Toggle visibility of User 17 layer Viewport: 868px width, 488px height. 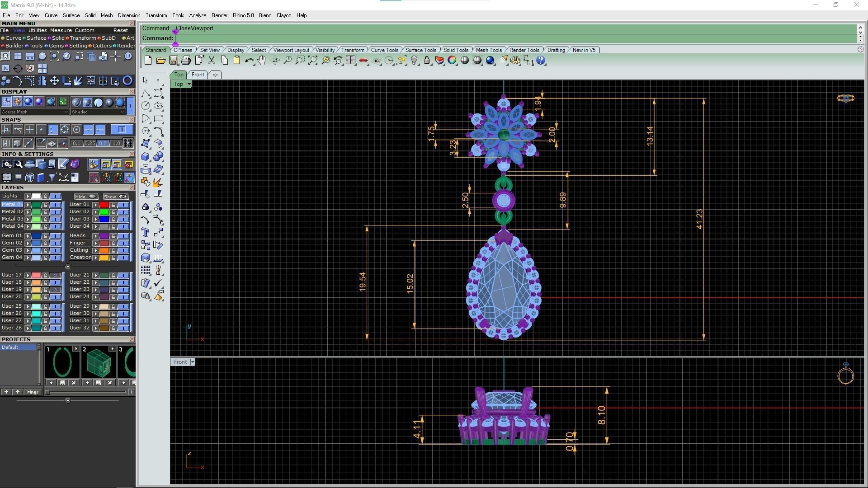point(56,275)
